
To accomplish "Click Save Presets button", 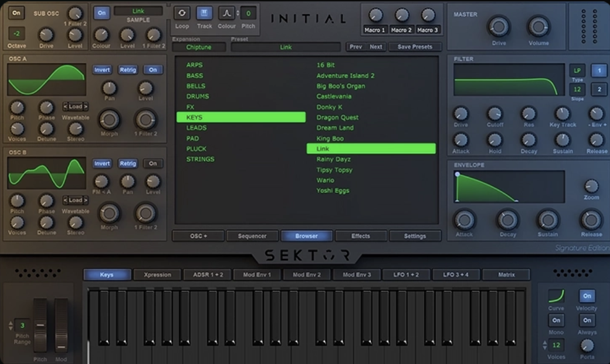I will [414, 47].
